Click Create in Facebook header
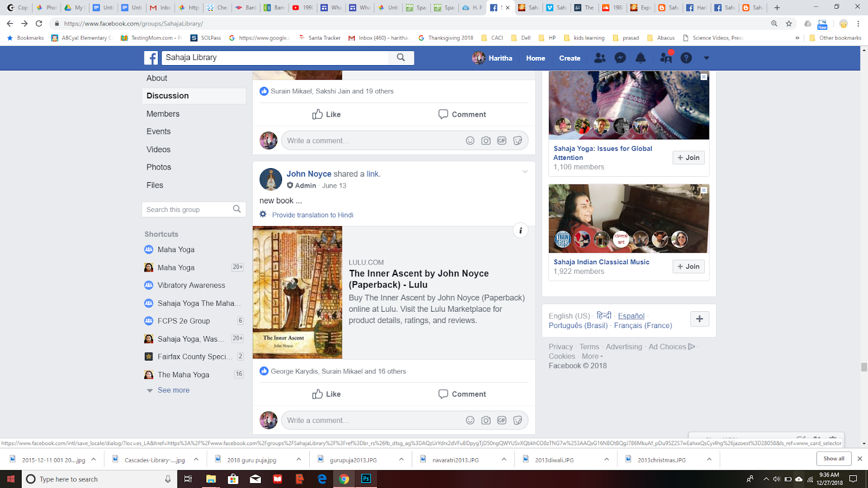The image size is (868, 488). coord(570,58)
